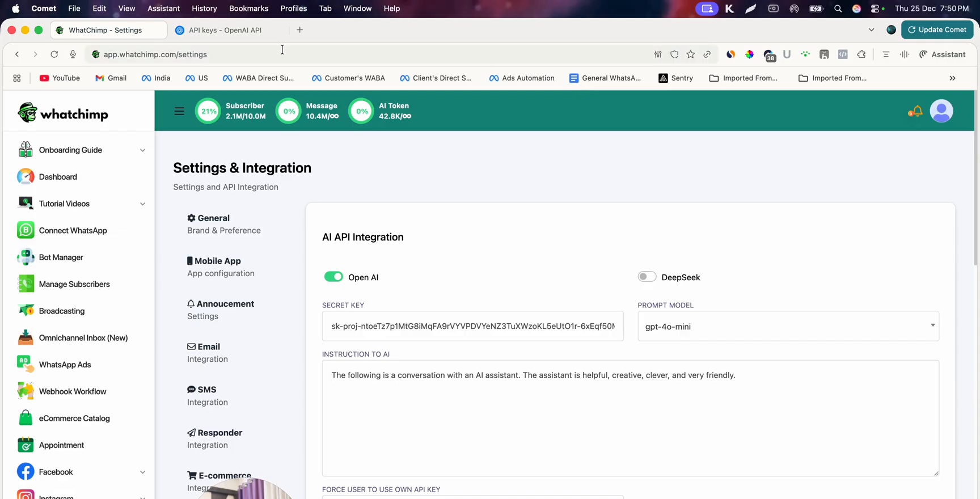980x499 pixels.
Task: Open the Bookmarks menu in menu bar
Action: click(248, 9)
